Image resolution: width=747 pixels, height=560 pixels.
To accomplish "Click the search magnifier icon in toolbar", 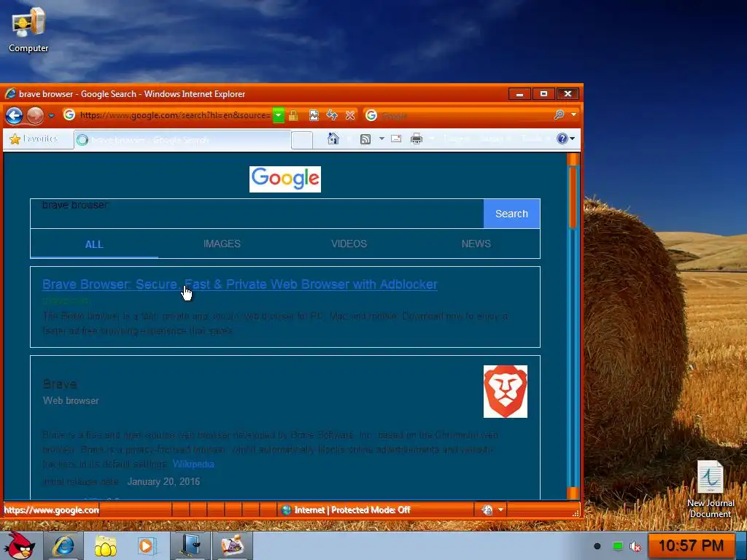I will click(x=560, y=114).
